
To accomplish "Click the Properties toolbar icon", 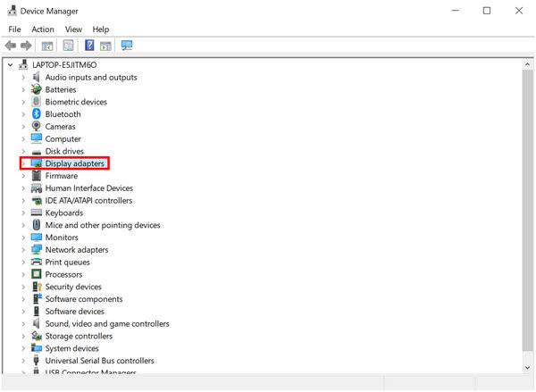I will click(68, 46).
